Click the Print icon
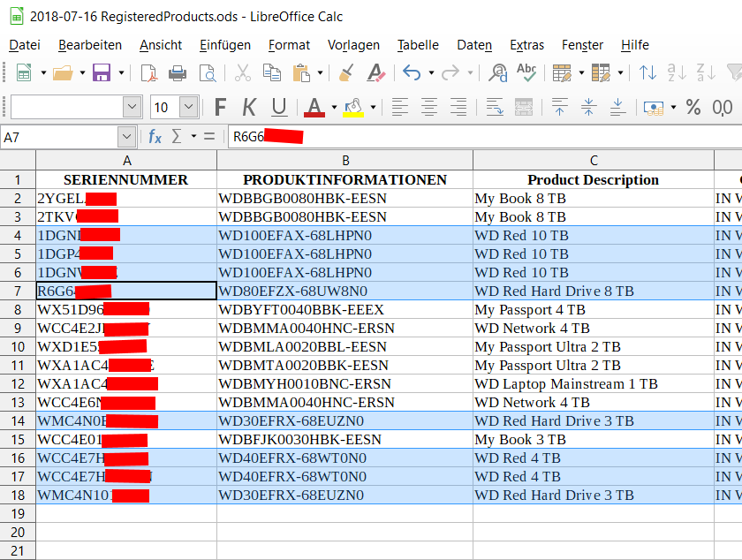Screen dimensions: 742x560 click(178, 73)
